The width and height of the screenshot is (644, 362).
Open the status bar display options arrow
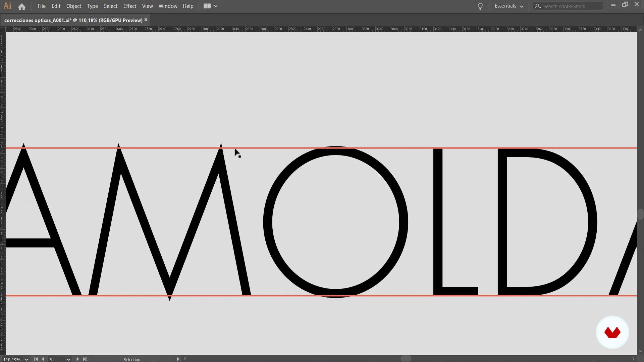pyautogui.click(x=178, y=359)
